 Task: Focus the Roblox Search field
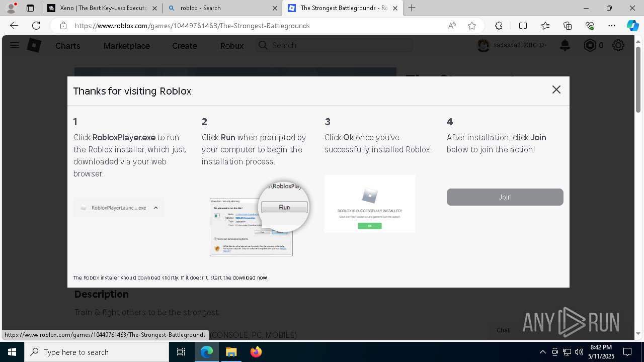pyautogui.click(x=334, y=45)
